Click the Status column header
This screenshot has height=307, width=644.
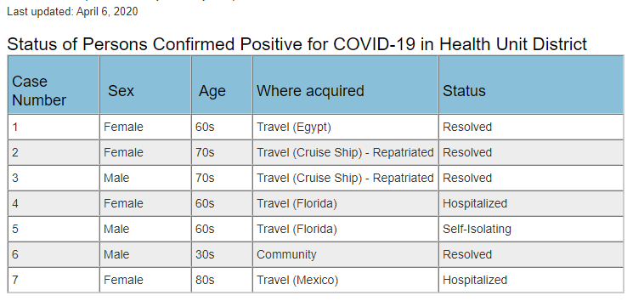pyautogui.click(x=531, y=85)
